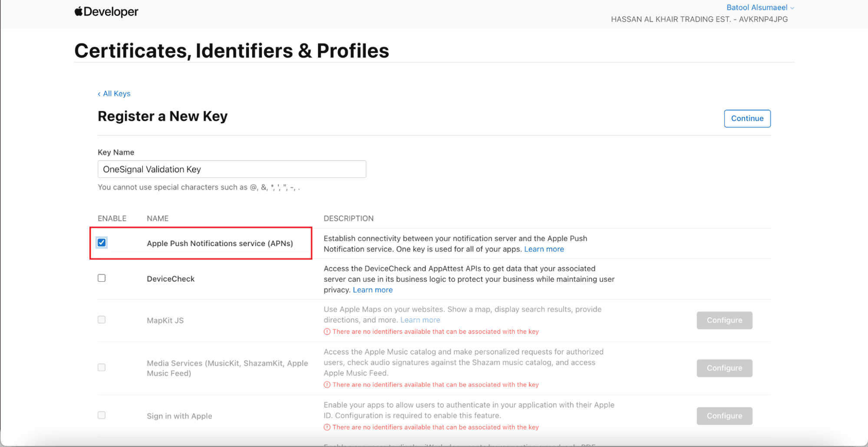Image resolution: width=868 pixels, height=447 pixels.
Task: Select the Sign in with Apple checkbox
Action: (x=102, y=415)
